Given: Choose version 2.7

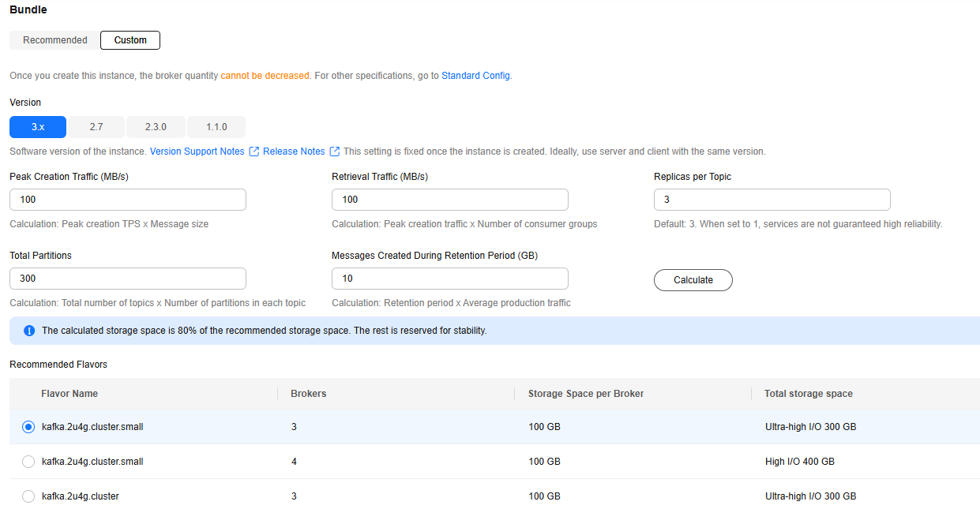Looking at the screenshot, I should tap(96, 127).
